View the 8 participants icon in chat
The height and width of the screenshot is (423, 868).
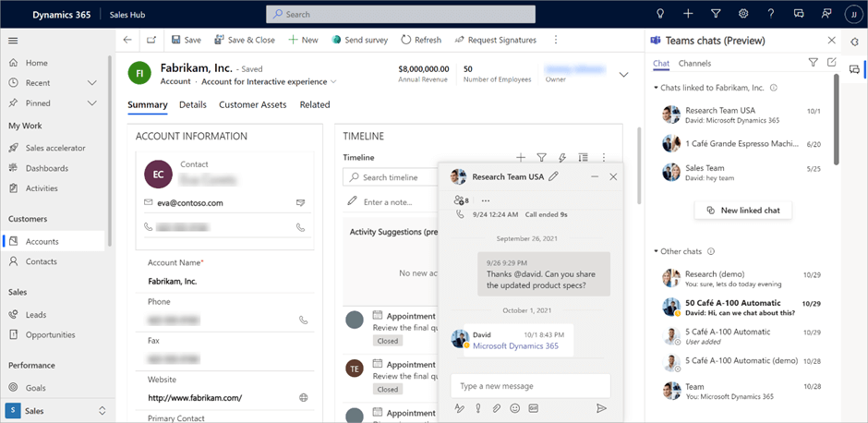pos(461,200)
